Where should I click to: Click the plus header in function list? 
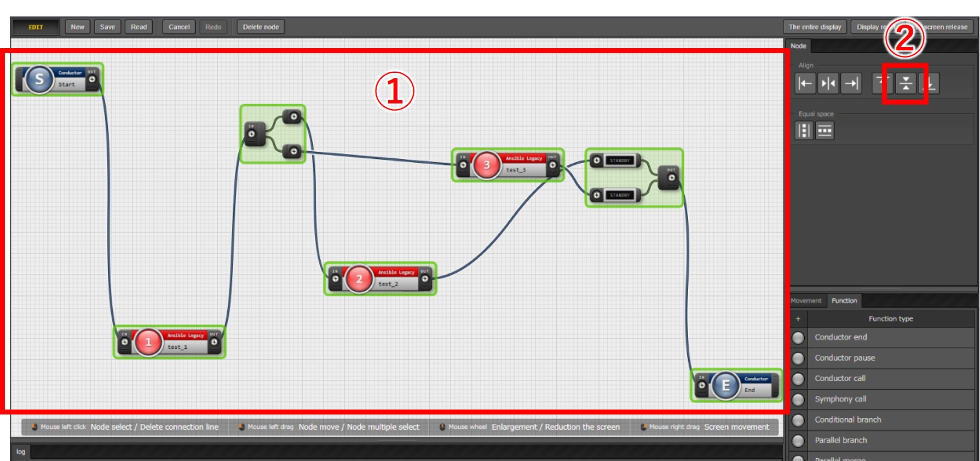798,319
